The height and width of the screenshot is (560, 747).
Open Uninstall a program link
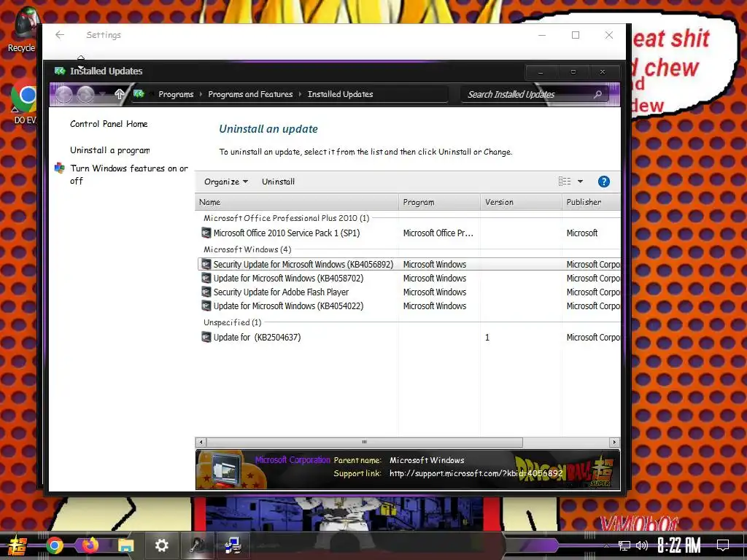pos(110,150)
